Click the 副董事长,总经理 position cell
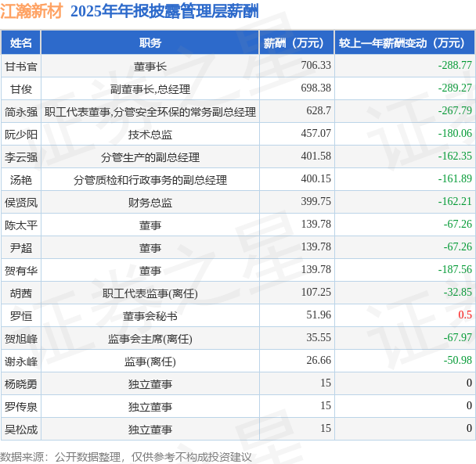 coord(150,89)
